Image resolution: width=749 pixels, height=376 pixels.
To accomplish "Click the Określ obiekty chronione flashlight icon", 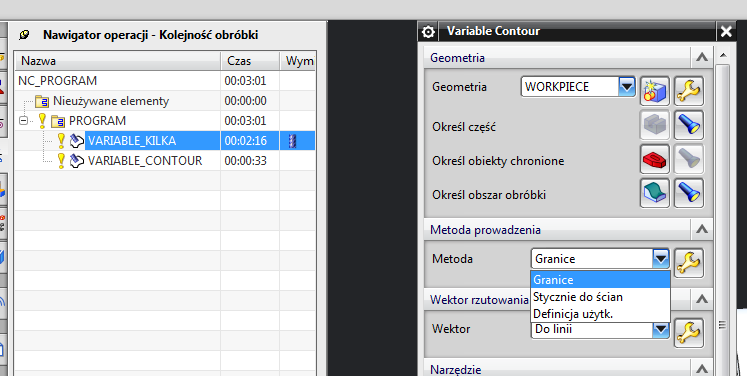I will 689,160.
